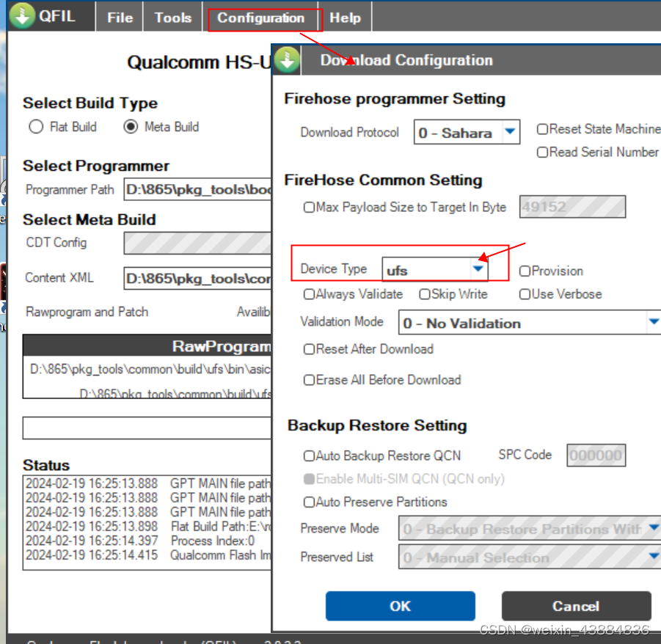Click the SPC Code field
The width and height of the screenshot is (661, 644).
coord(596,455)
